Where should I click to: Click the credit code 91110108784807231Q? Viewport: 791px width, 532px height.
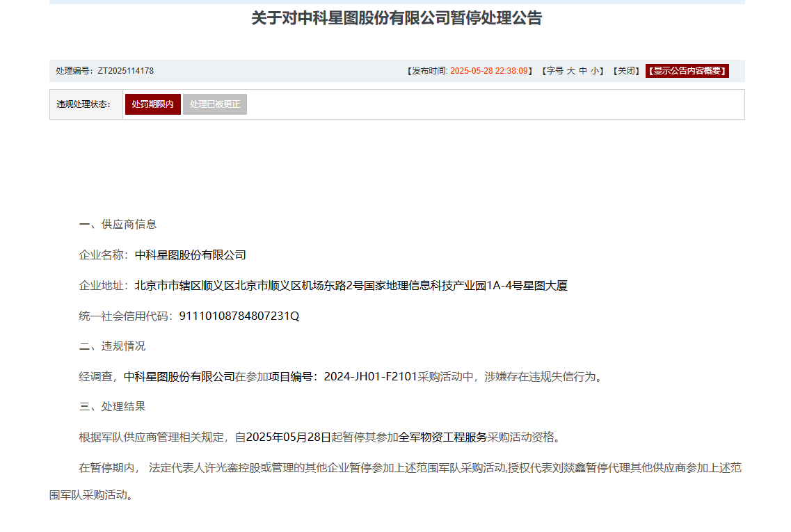point(239,316)
